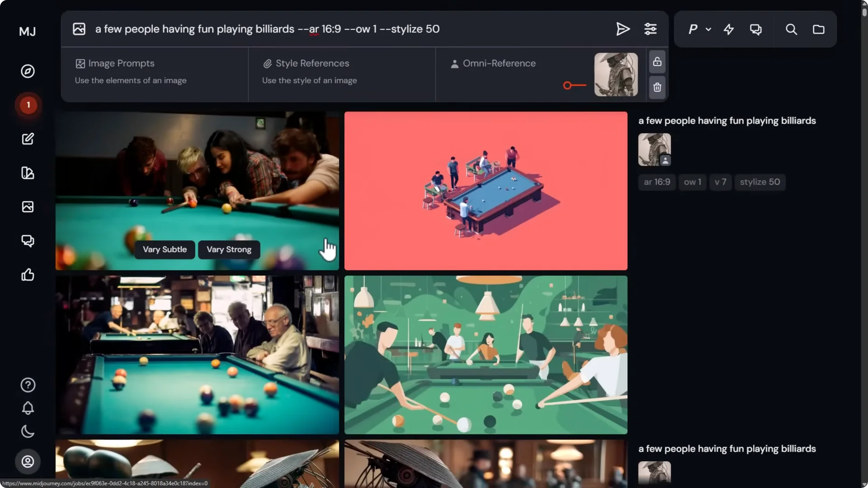Open the Explore compass icon in sidebar

click(28, 71)
